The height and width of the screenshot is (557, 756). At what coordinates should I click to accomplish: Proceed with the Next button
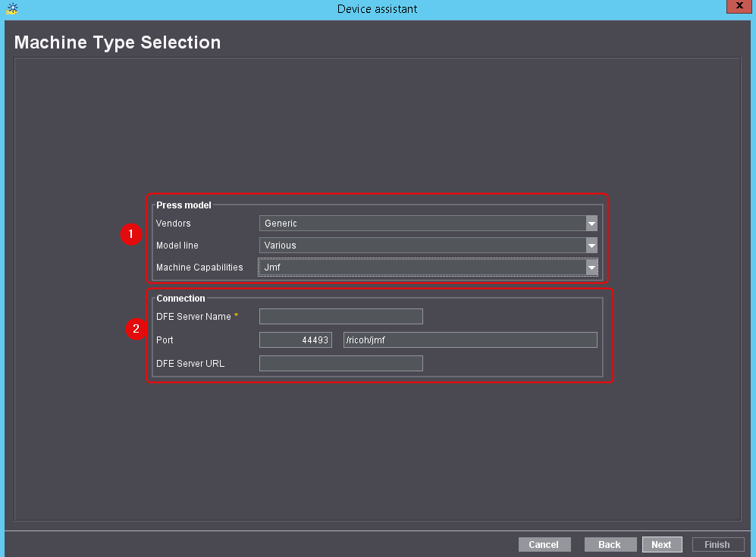[661, 544]
